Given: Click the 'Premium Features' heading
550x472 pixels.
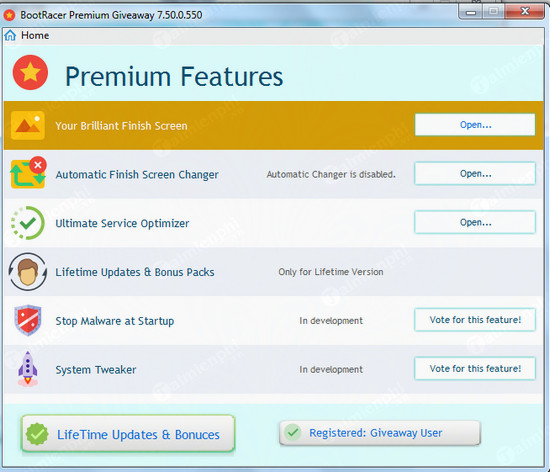Looking at the screenshot, I should pyautogui.click(x=174, y=76).
